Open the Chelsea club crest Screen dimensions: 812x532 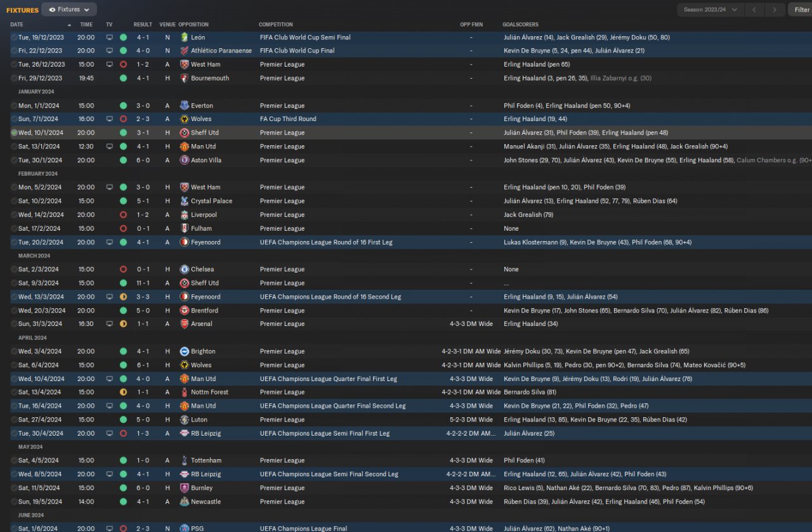pos(184,269)
